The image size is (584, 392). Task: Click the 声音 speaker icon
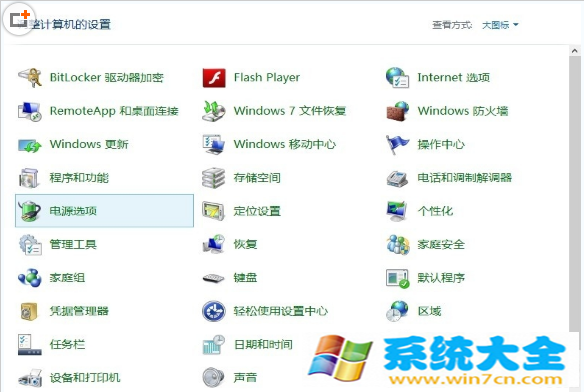(214, 377)
